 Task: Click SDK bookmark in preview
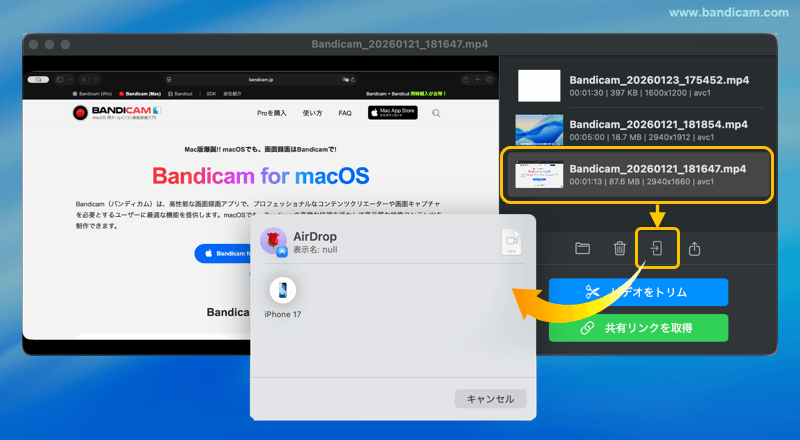pyautogui.click(x=211, y=94)
